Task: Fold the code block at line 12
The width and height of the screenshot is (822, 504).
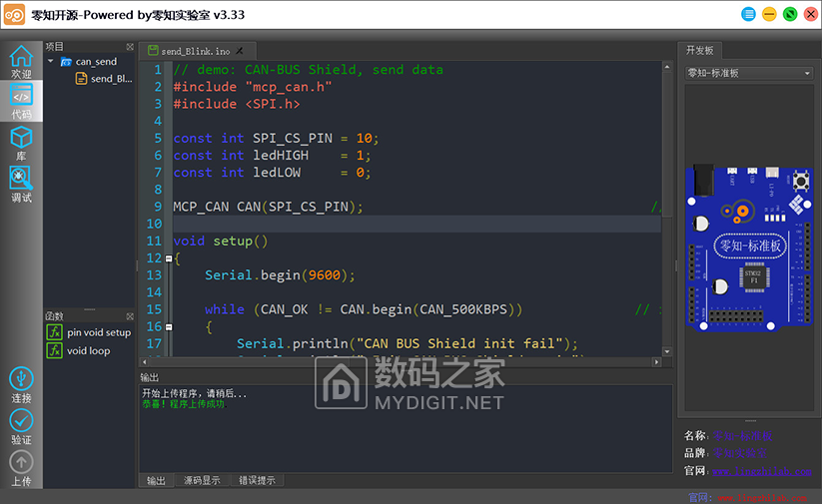Action: pyautogui.click(x=169, y=258)
